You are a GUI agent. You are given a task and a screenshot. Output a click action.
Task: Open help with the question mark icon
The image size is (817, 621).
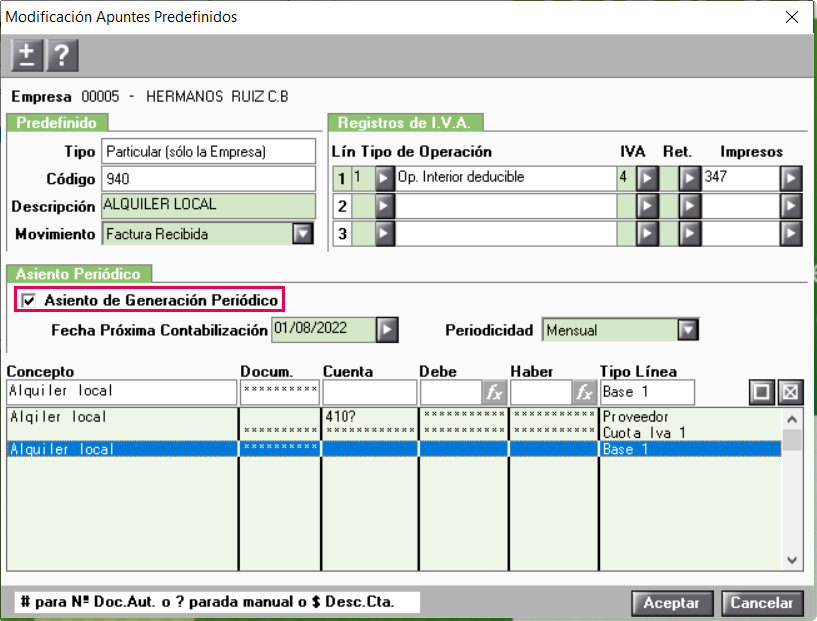tap(62, 55)
